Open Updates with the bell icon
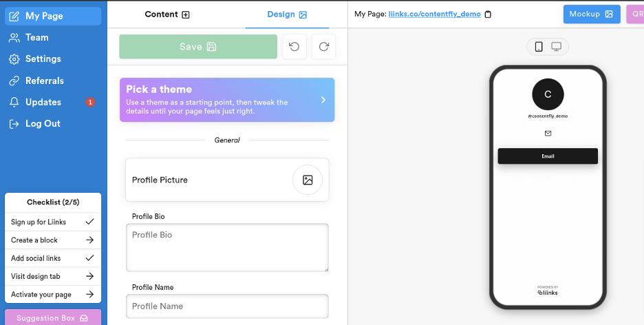The width and height of the screenshot is (644, 325). [14, 102]
